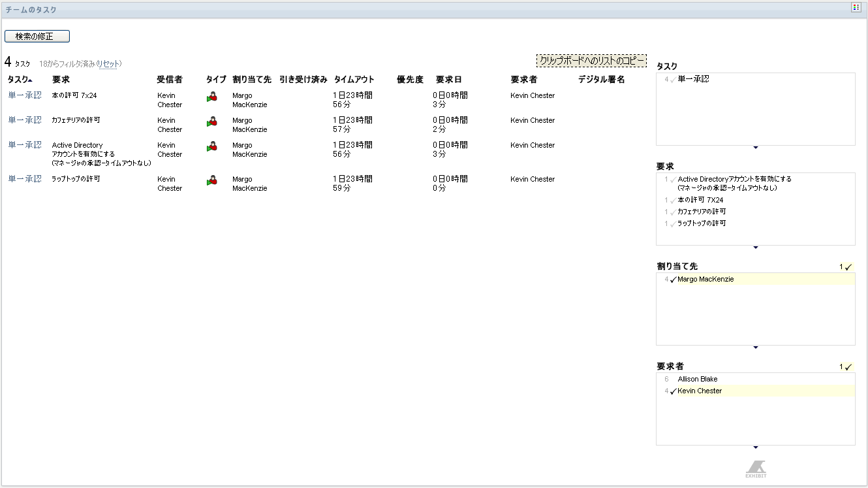Image resolution: width=868 pixels, height=488 pixels.
Task: Sort by 引き受け済み column header
Action: [303, 80]
